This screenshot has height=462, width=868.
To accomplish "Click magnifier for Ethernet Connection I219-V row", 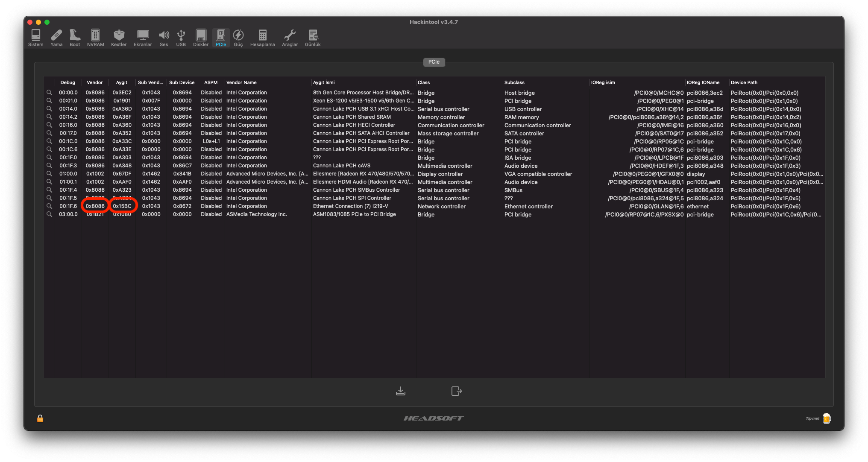I will coord(49,206).
